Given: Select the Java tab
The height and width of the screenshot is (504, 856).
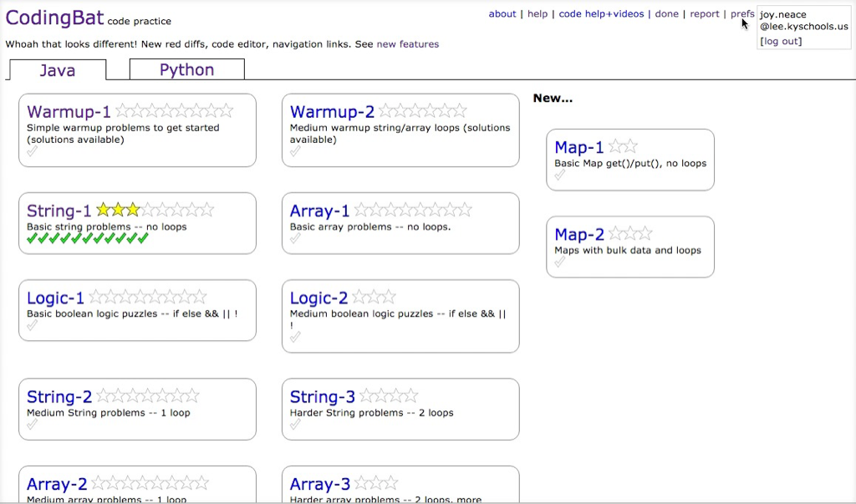Looking at the screenshot, I should [57, 70].
